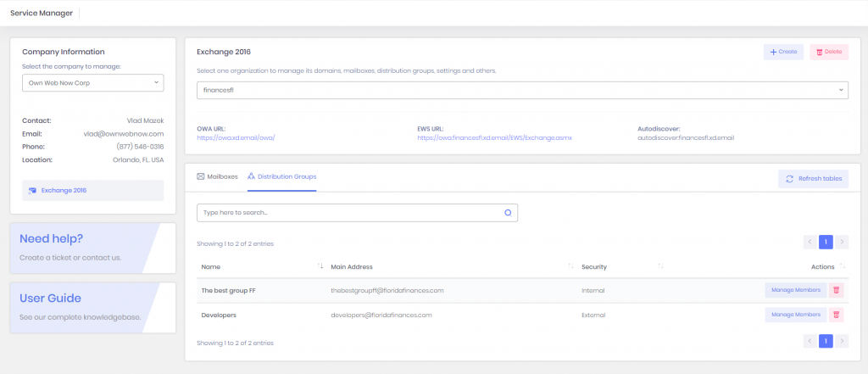The width and height of the screenshot is (868, 374).
Task: Click the Create button
Action: point(783,52)
